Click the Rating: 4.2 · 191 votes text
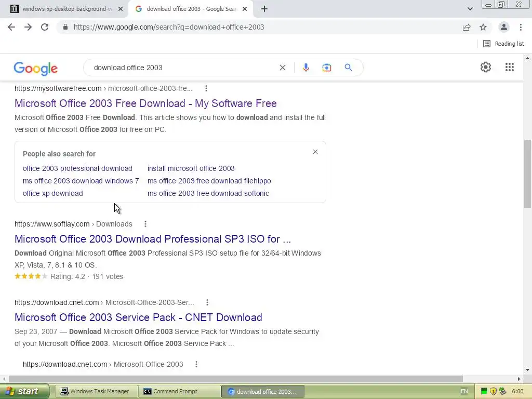Image resolution: width=532 pixels, height=399 pixels. tap(87, 276)
